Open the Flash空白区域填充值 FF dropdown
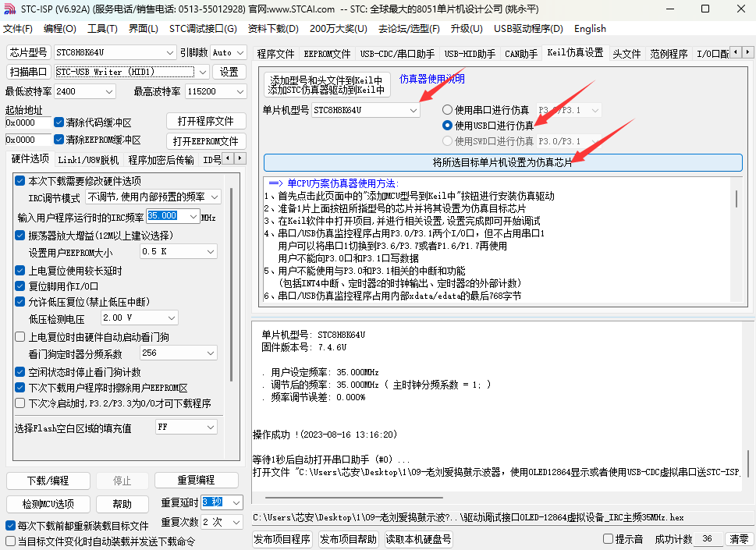Image resolution: width=756 pixels, height=550 pixels. [186, 427]
